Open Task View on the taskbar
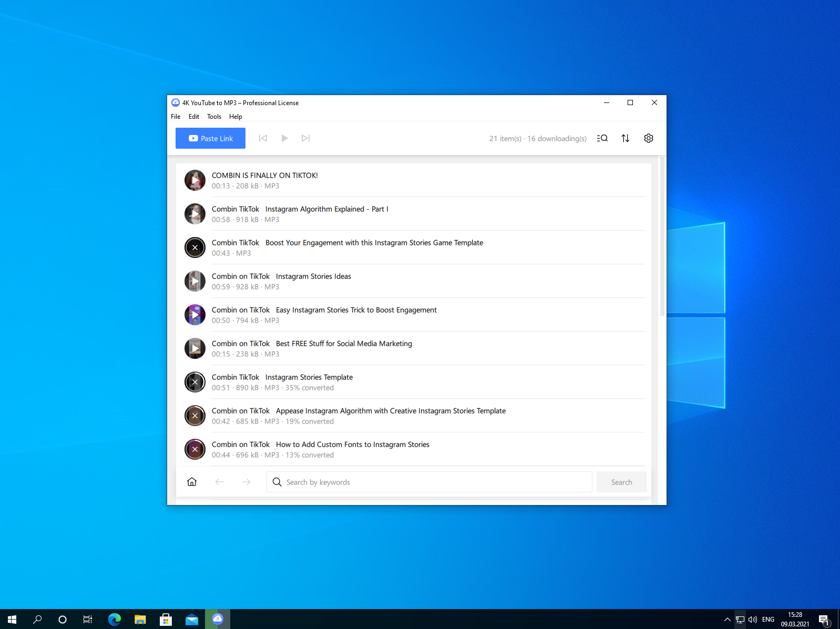The image size is (840, 629). pos(88,620)
